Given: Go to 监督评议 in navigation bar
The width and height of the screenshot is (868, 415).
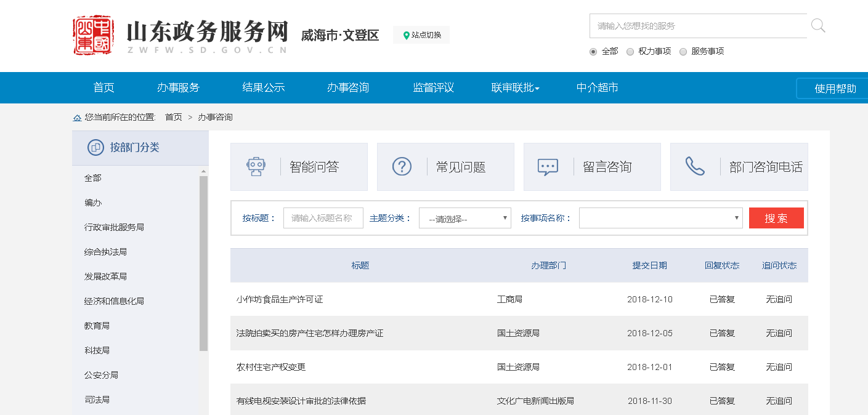Looking at the screenshot, I should point(433,87).
